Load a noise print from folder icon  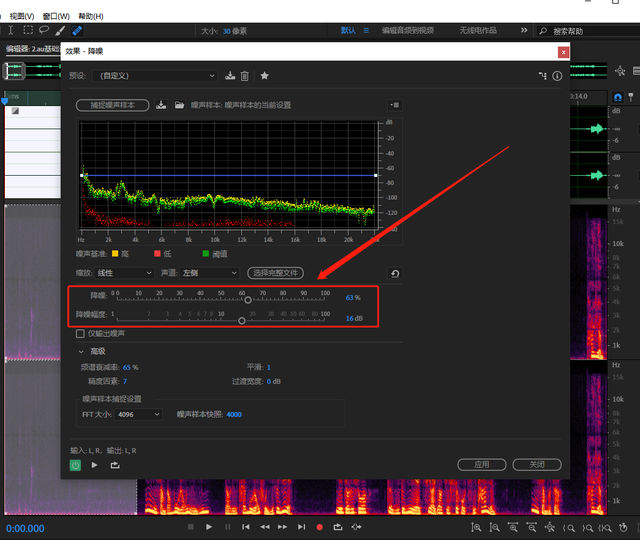(x=179, y=105)
